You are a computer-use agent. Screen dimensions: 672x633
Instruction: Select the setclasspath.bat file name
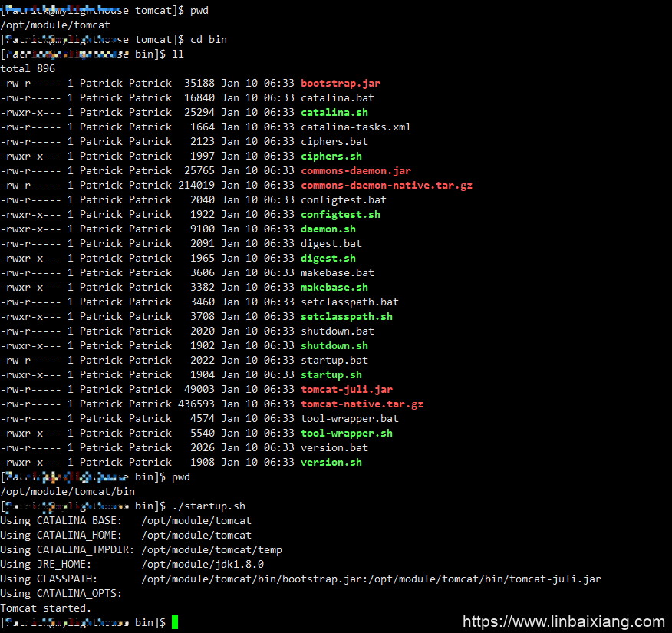click(350, 302)
